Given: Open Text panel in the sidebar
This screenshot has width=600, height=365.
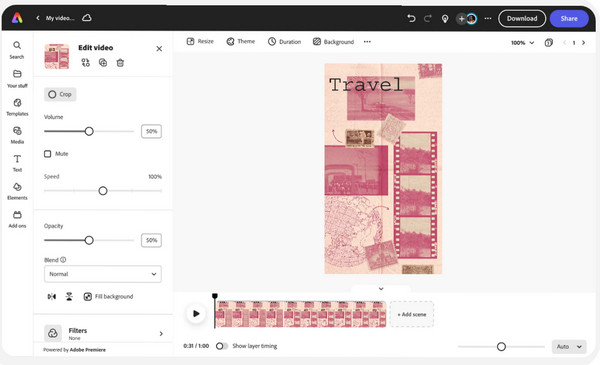Looking at the screenshot, I should [x=17, y=163].
